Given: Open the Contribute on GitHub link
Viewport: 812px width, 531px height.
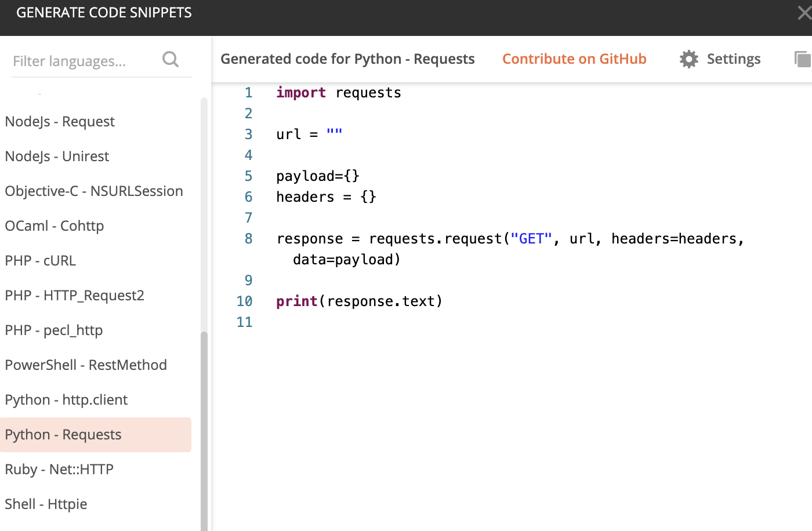Looking at the screenshot, I should coord(574,59).
